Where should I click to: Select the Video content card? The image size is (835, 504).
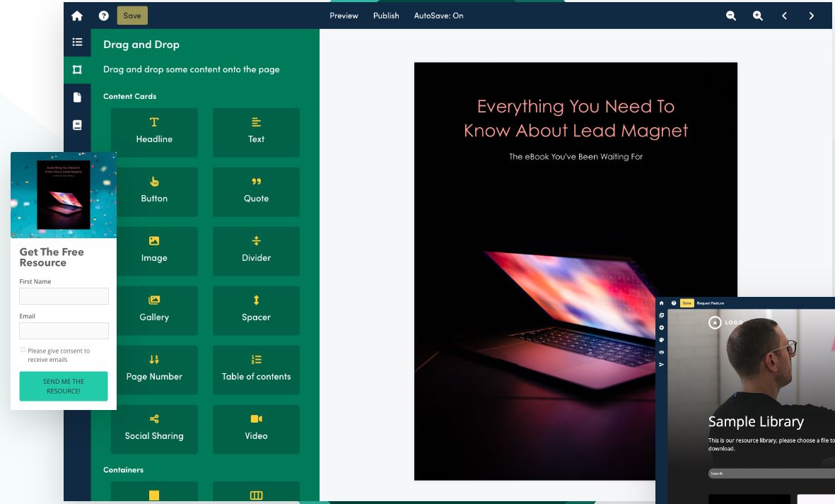point(256,429)
